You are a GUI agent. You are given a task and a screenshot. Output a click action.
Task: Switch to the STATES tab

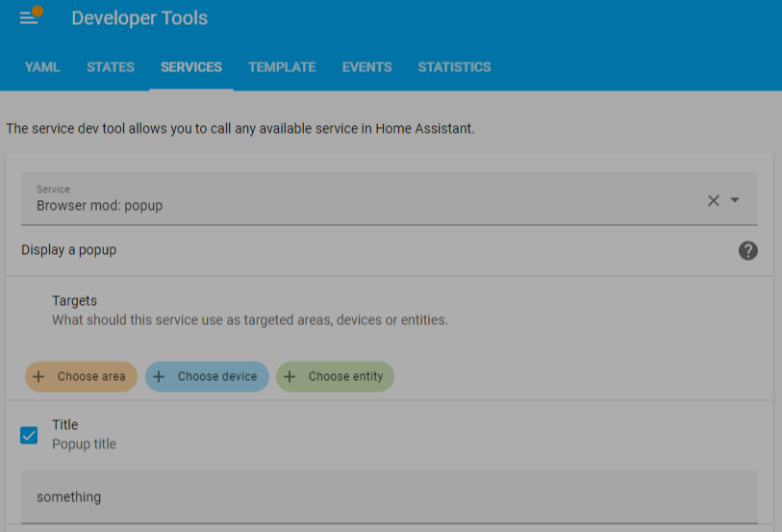tap(111, 67)
